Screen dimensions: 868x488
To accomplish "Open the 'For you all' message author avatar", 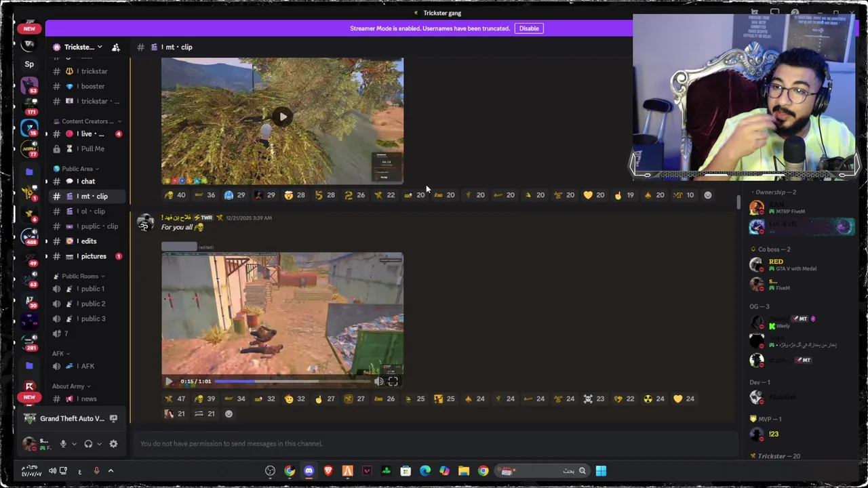I will pos(145,223).
